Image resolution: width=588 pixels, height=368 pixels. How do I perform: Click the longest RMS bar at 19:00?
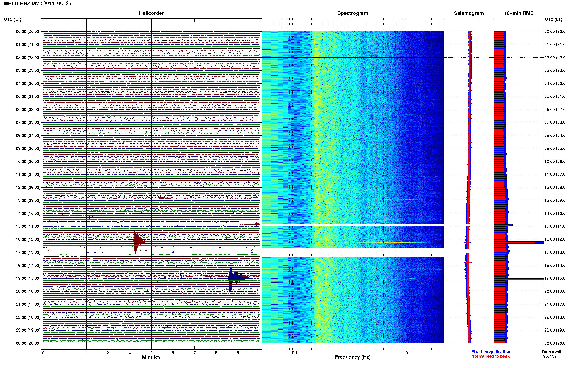[519, 279]
